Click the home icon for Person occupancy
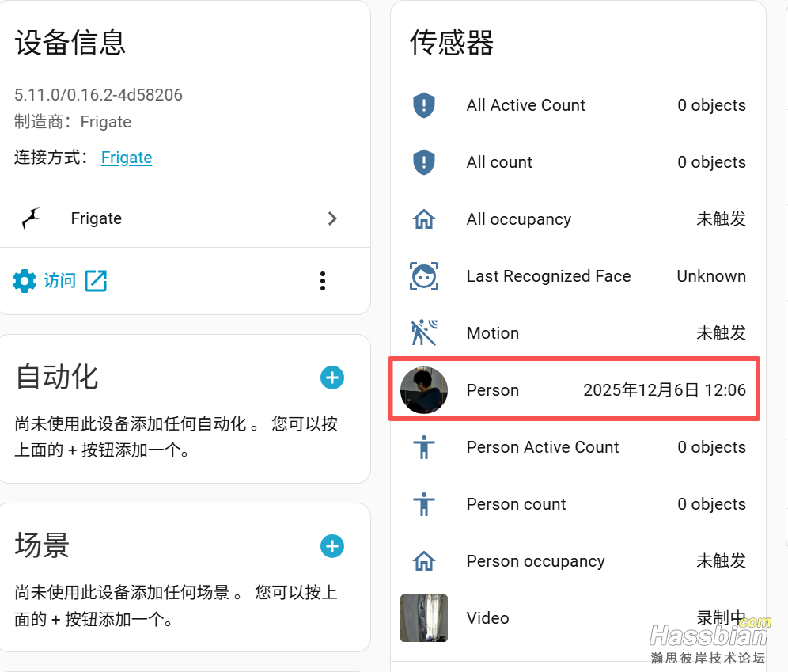788x672 pixels. (424, 560)
